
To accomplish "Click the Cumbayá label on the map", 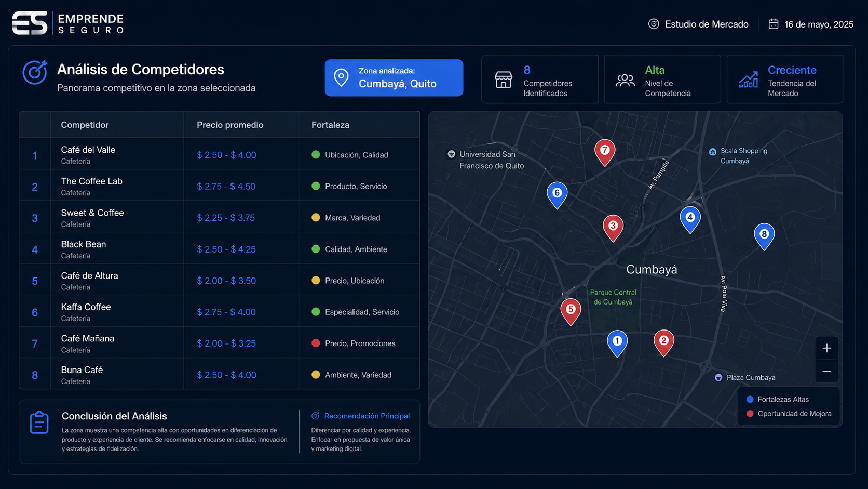I will point(652,269).
